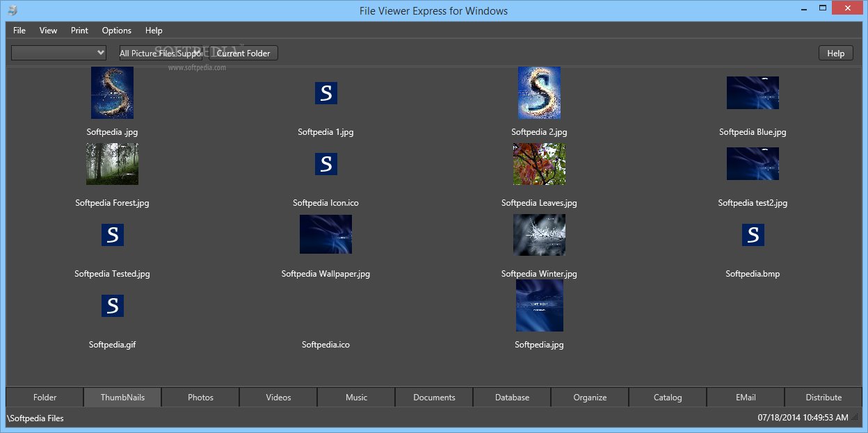Select the Softpedia Tested.jpg S icon
Screen dimensions: 868x433
[113, 235]
